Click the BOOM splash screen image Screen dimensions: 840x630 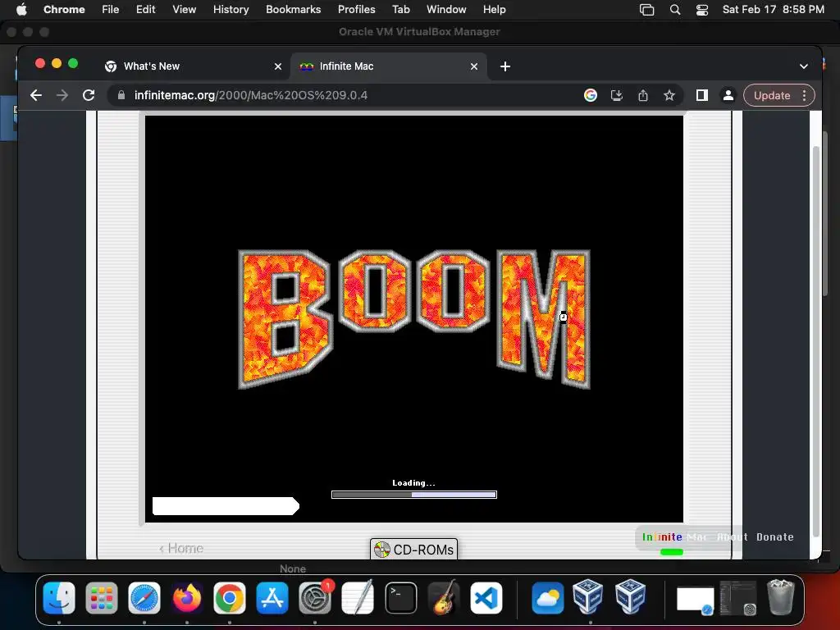point(414,319)
